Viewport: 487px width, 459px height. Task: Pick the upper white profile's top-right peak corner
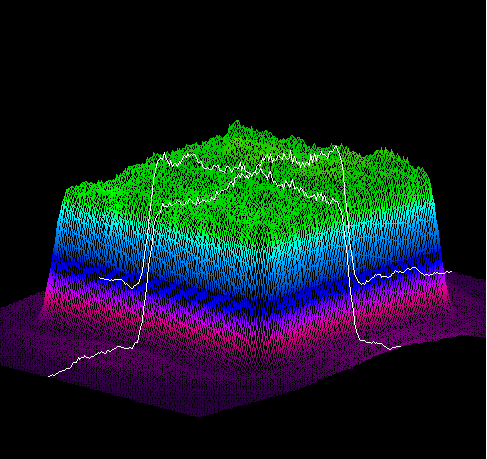(x=335, y=147)
